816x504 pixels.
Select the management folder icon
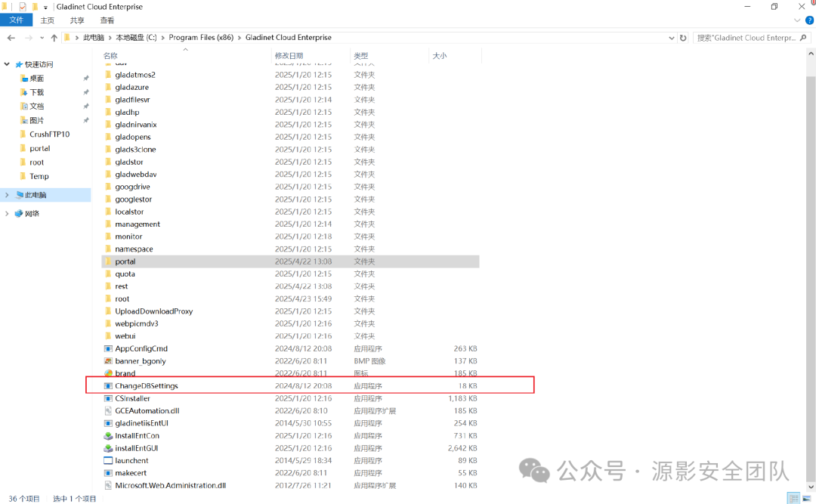108,224
